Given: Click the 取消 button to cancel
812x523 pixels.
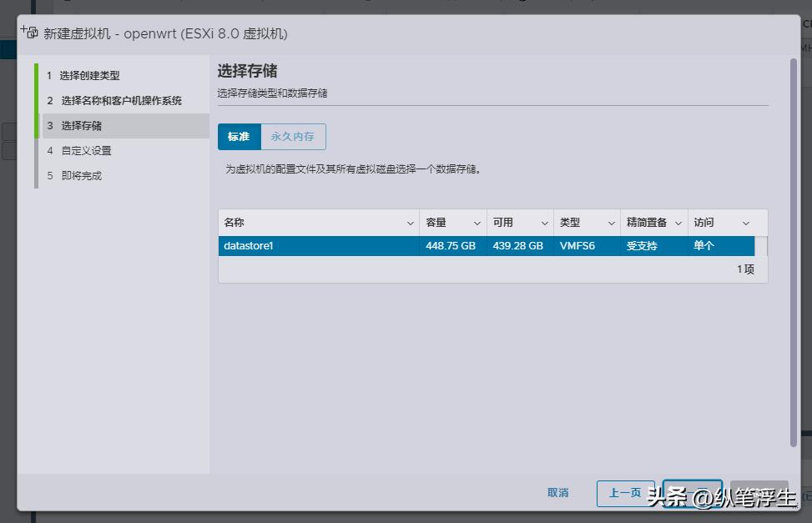Looking at the screenshot, I should [x=557, y=493].
